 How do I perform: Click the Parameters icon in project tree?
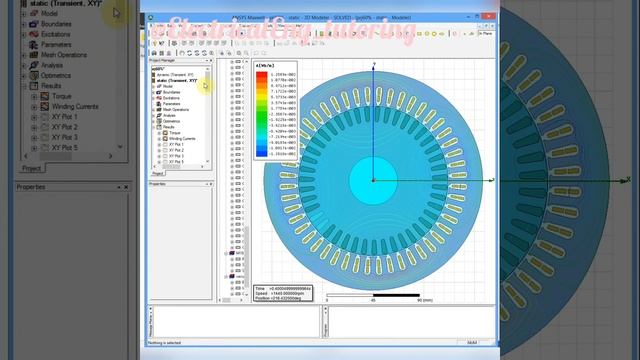159,104
